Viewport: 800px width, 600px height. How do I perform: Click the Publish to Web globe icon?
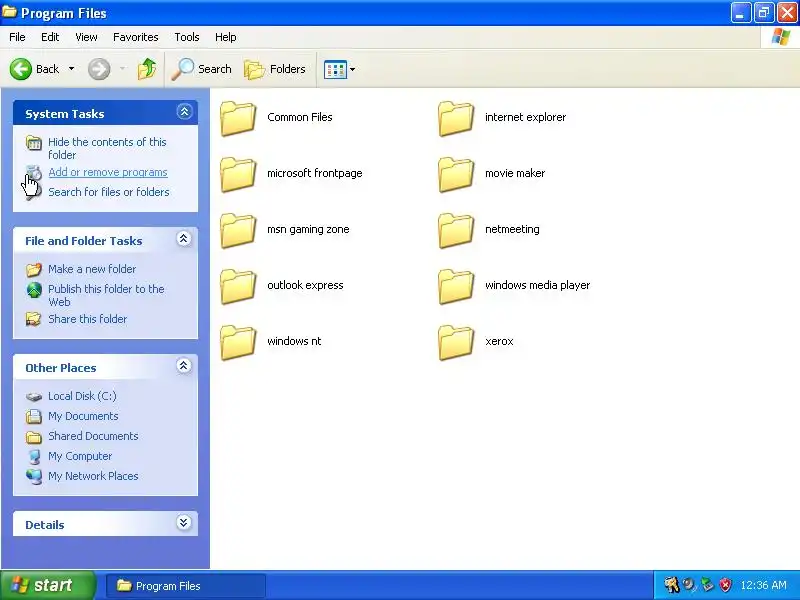coord(34,290)
